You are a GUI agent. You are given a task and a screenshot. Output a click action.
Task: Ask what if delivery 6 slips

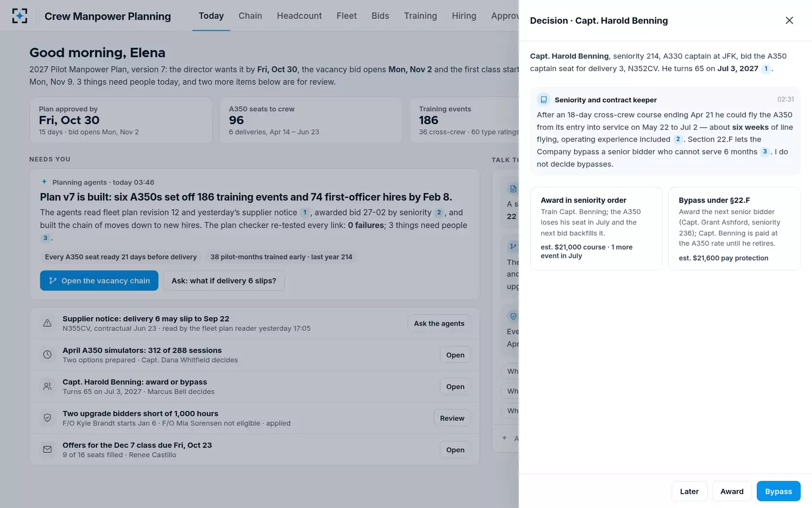224,281
